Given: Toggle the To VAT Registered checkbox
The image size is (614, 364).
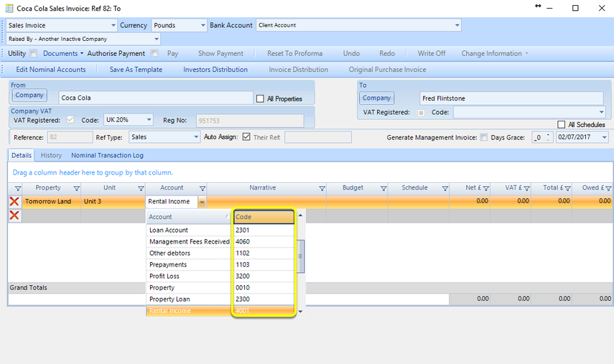Looking at the screenshot, I should 421,113.
